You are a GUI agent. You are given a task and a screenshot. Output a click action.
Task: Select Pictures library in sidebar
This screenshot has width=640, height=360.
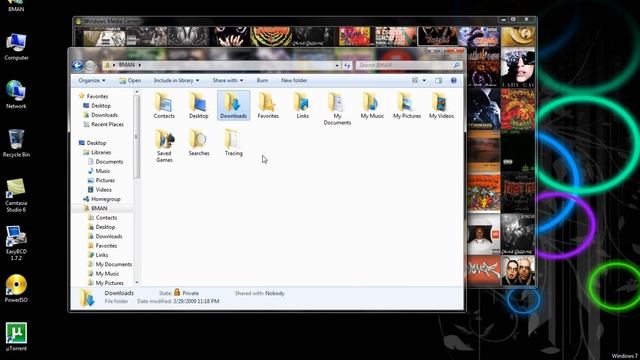coord(101,180)
